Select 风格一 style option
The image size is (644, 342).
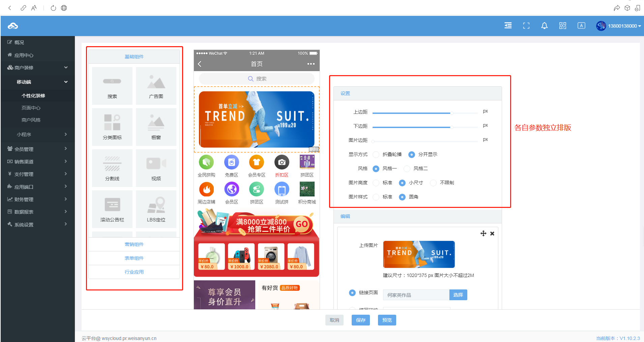tap(376, 168)
